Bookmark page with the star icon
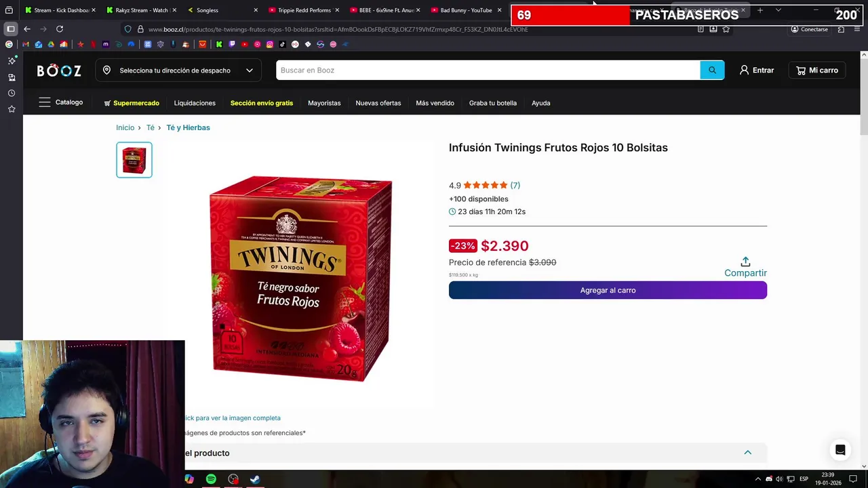The image size is (868, 488). point(726,29)
